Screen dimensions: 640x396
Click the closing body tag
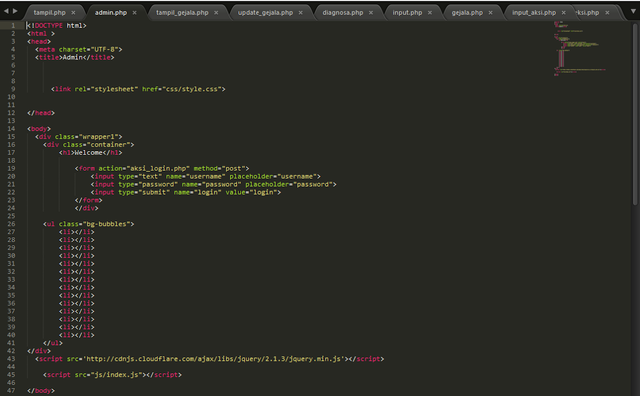41,391
